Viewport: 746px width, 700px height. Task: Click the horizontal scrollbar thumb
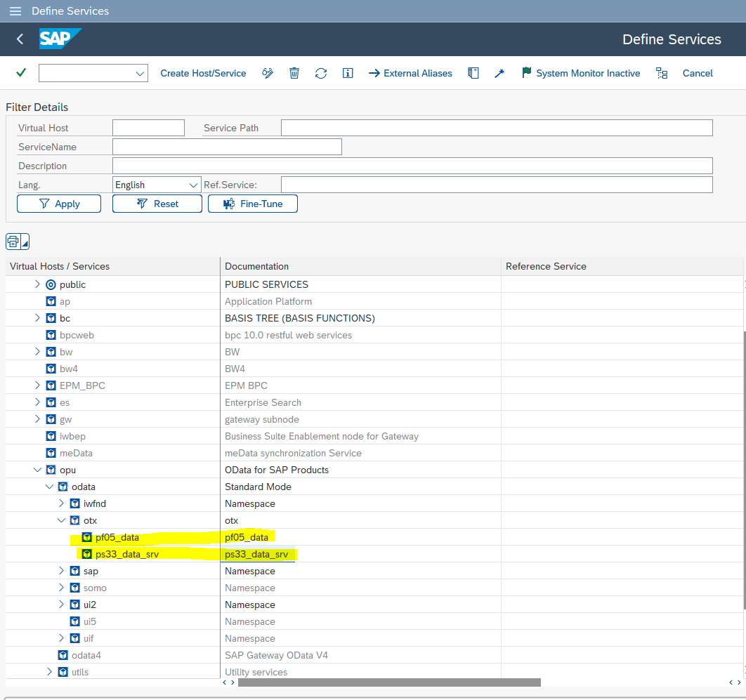pyautogui.click(x=389, y=682)
